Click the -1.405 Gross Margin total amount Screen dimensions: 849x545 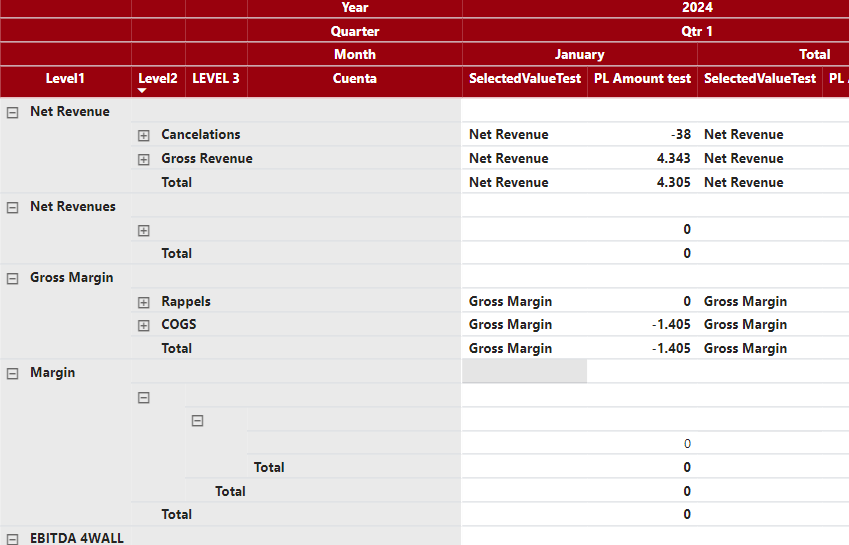(671, 348)
